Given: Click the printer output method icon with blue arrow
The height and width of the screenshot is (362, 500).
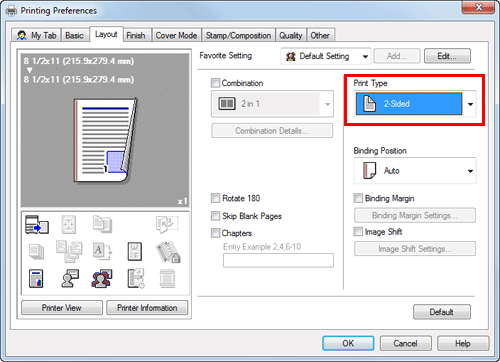Looking at the screenshot, I should pos(37,224).
